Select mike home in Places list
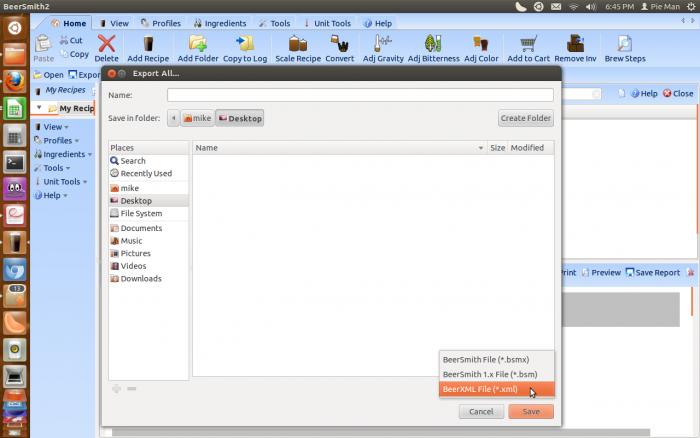Image resolution: width=700 pixels, height=438 pixels. tap(148, 188)
